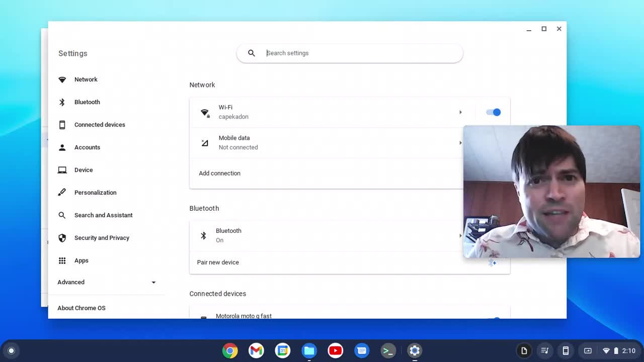Open the Bluetooth settings section

tap(87, 102)
